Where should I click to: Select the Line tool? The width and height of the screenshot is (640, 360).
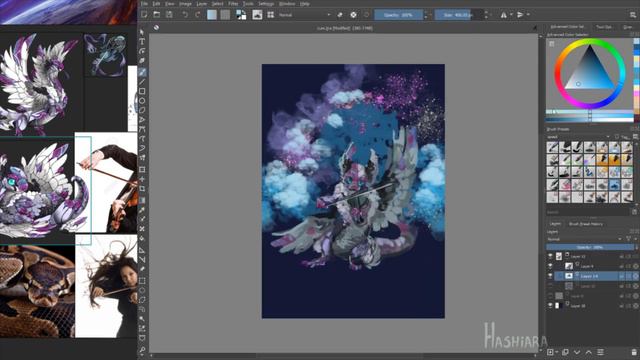pyautogui.click(x=142, y=82)
